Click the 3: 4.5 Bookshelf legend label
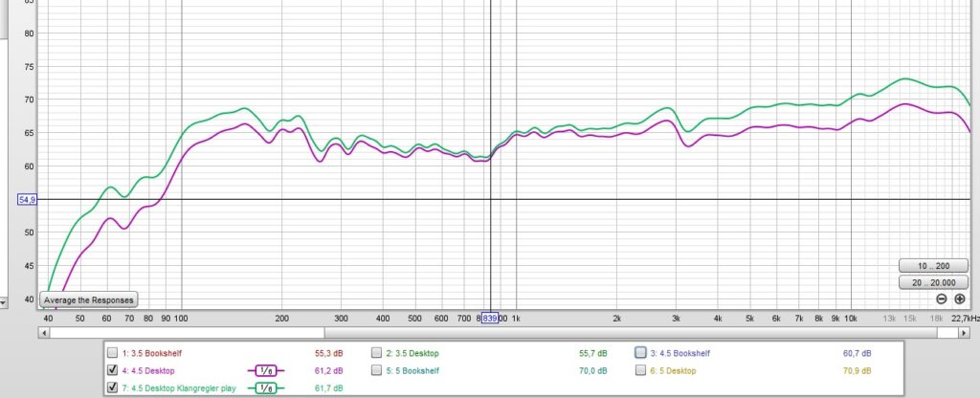 680,353
